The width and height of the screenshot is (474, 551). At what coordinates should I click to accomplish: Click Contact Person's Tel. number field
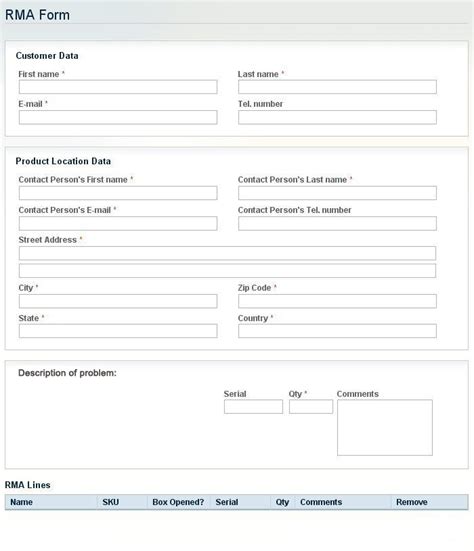click(x=337, y=223)
